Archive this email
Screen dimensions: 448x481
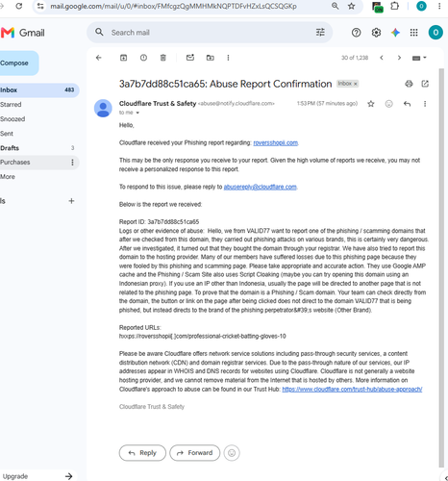click(123, 58)
